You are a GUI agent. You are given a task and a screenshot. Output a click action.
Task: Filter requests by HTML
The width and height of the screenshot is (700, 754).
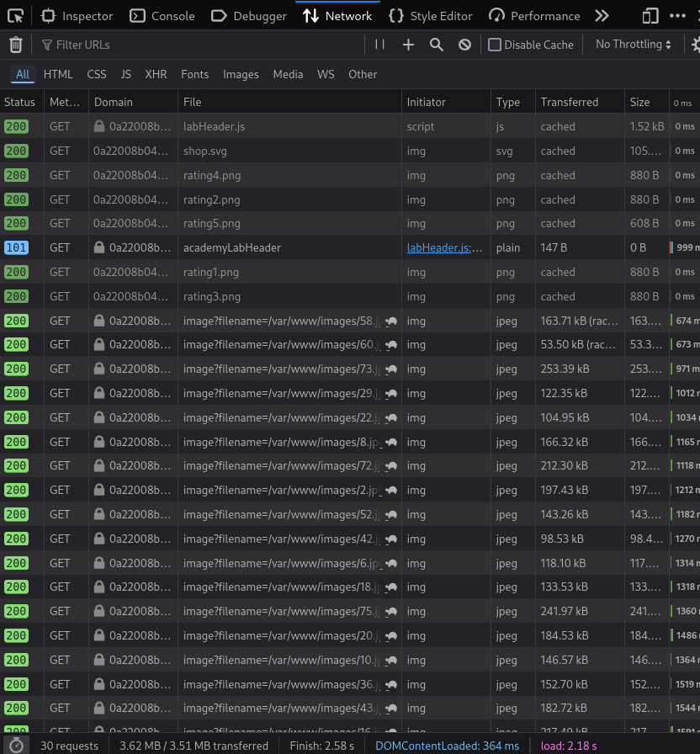[x=58, y=74]
